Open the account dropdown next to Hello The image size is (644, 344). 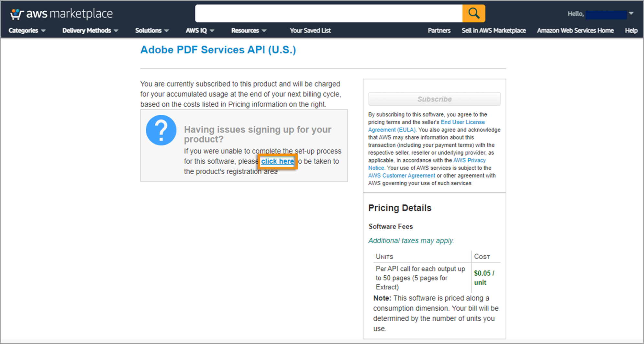[631, 14]
